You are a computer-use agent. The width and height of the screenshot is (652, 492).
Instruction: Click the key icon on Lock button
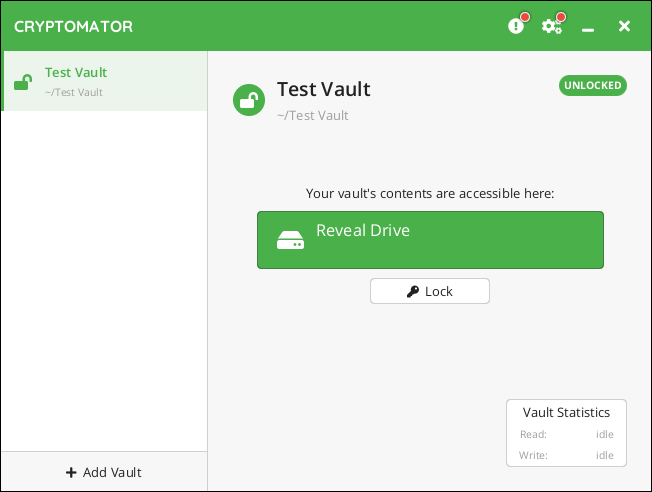[x=413, y=292]
